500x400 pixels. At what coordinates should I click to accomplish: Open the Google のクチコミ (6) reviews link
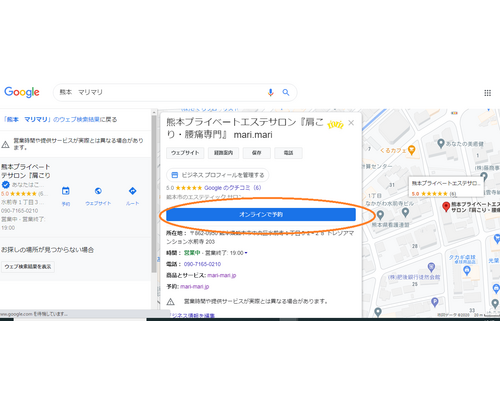tap(233, 188)
